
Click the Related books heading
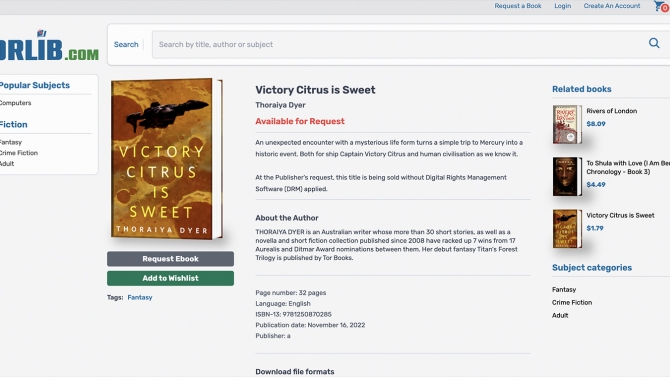582,89
